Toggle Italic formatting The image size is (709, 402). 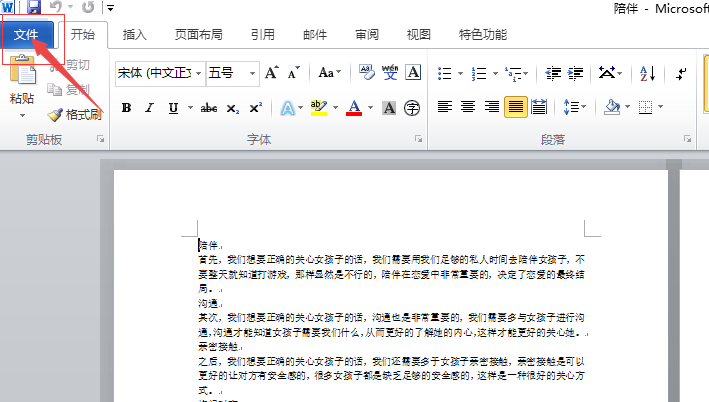pos(149,108)
